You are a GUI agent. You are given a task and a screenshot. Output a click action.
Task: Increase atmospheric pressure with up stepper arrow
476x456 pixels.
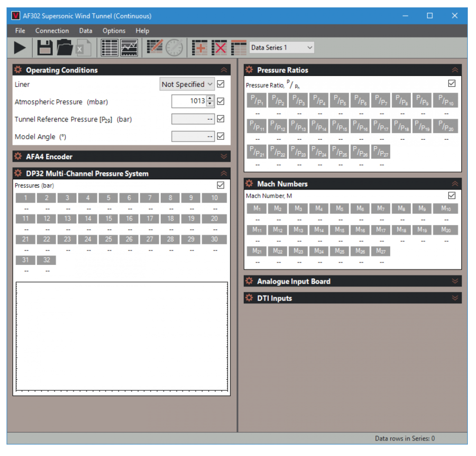click(210, 98)
